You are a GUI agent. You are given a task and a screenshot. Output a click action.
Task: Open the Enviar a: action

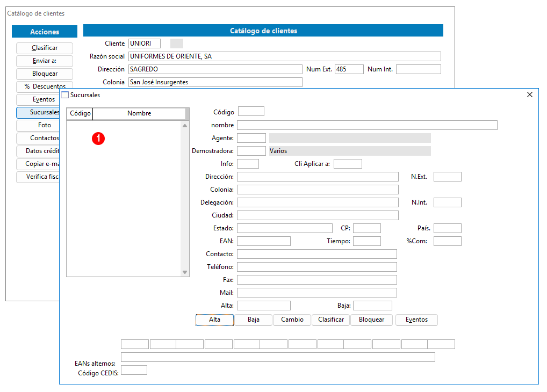(45, 61)
